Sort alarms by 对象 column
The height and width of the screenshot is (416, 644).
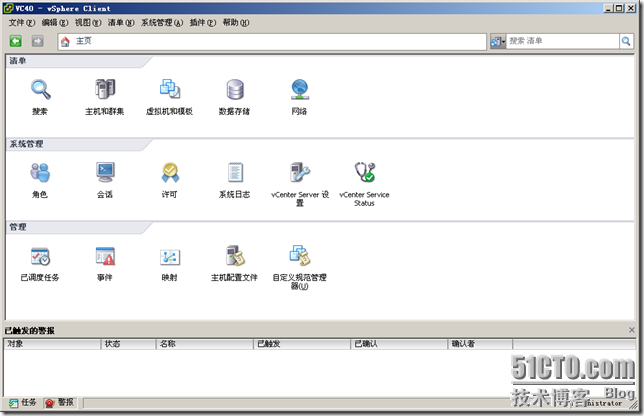tap(52, 344)
